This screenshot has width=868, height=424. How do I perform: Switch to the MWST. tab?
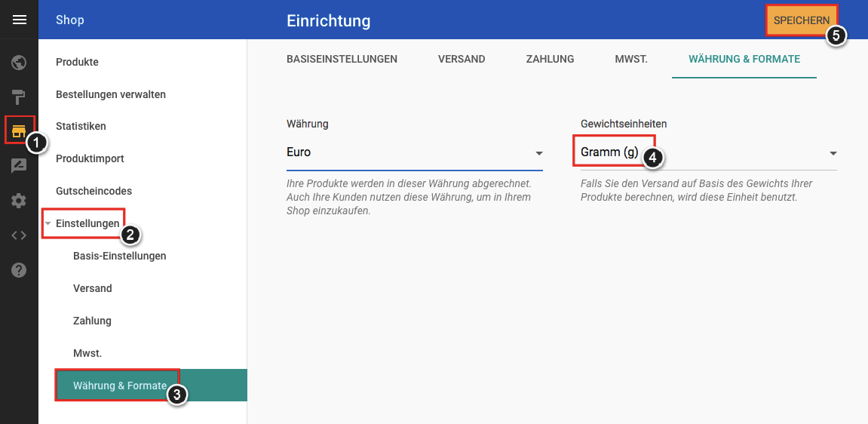(631, 59)
